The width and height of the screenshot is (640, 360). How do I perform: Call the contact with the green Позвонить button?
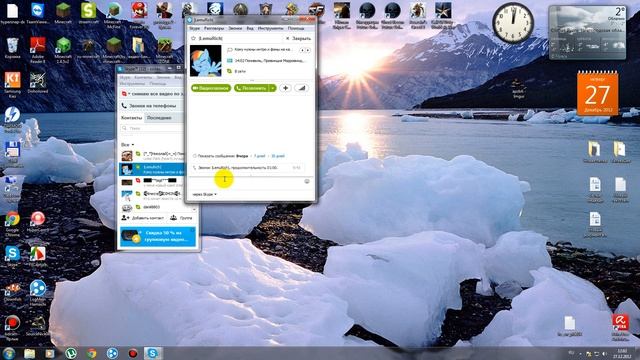click(x=251, y=88)
